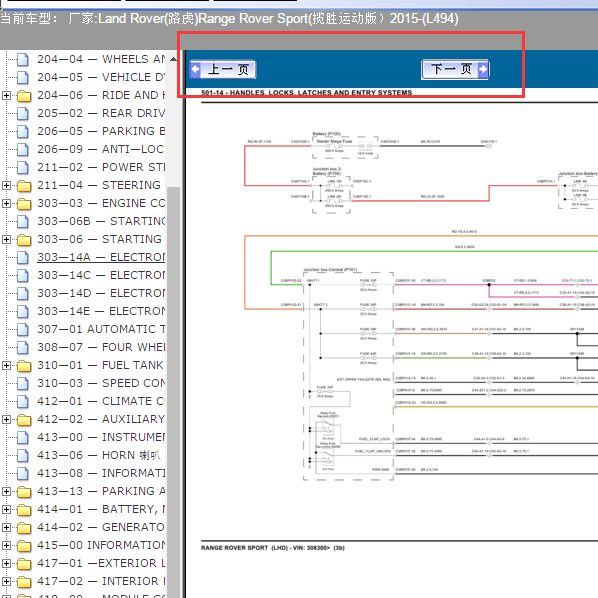Expand the 204-06 RIDE AND folder
The image size is (598, 598).
[x=6, y=95]
